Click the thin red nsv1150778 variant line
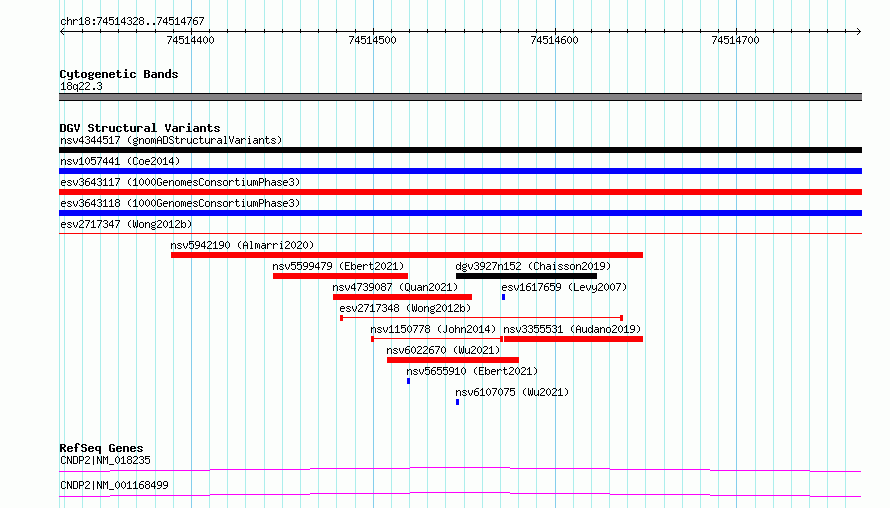The image size is (890, 508). coord(436,339)
